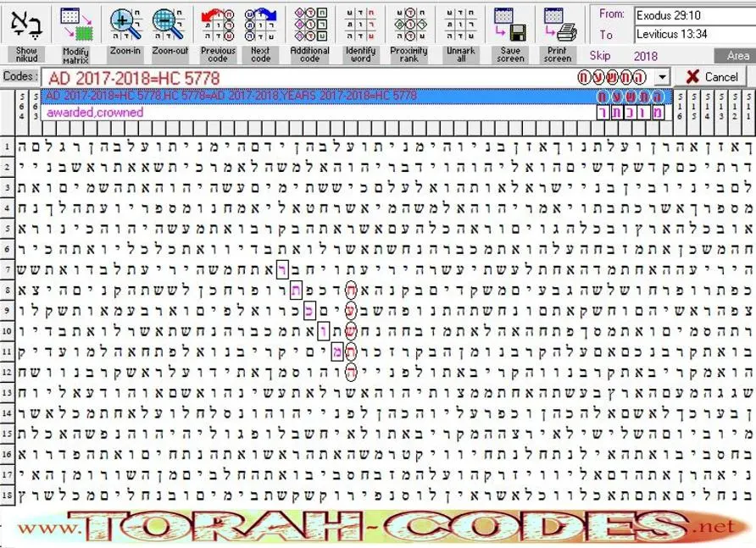Expand the Codes dropdown arrow

click(x=663, y=77)
